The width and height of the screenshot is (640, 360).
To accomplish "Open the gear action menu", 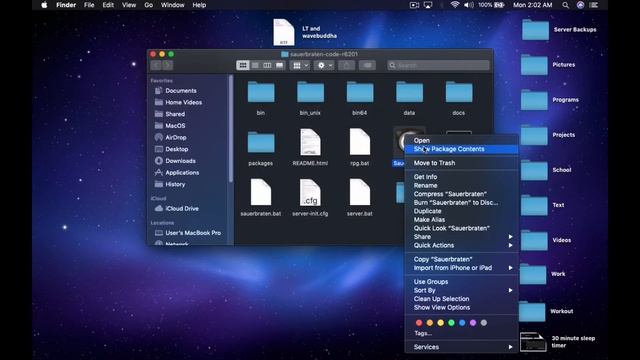I will click(x=324, y=65).
